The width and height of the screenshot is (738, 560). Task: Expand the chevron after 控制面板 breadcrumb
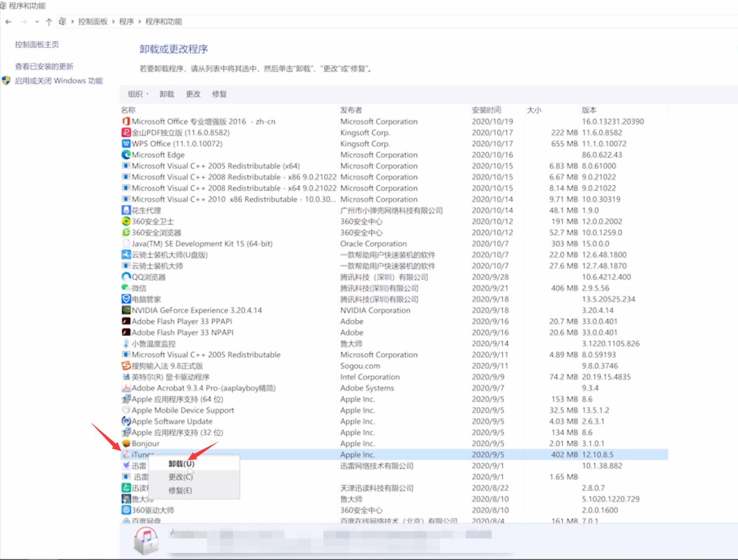(114, 22)
